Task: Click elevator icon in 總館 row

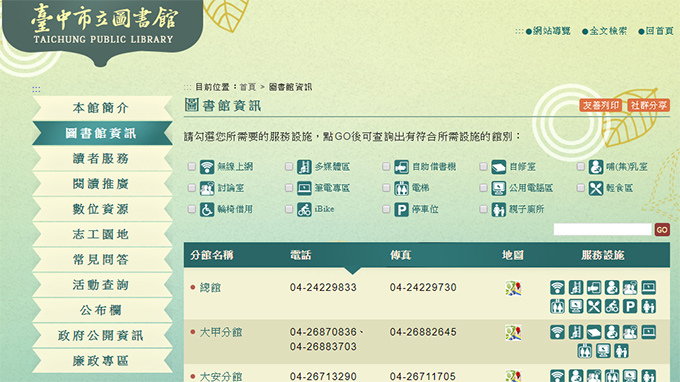Action: click(557, 307)
